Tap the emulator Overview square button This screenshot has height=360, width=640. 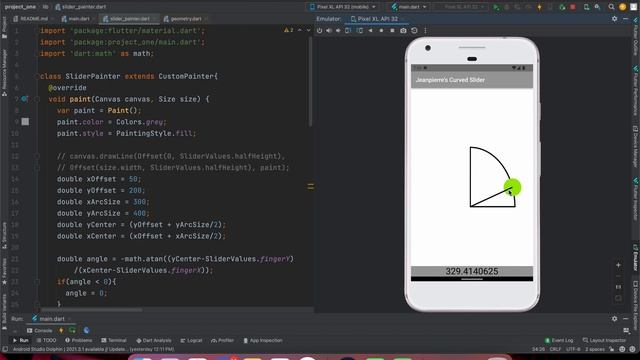pos(392,31)
